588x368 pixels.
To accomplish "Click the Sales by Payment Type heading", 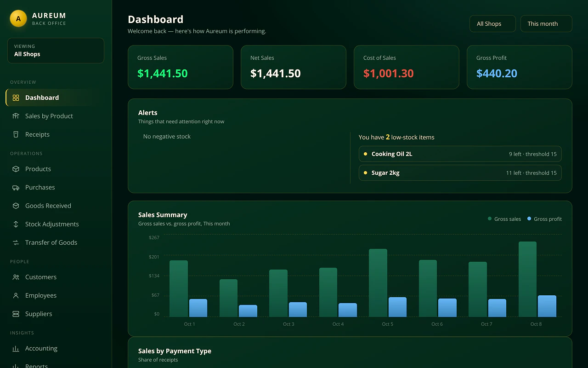I will click(175, 351).
